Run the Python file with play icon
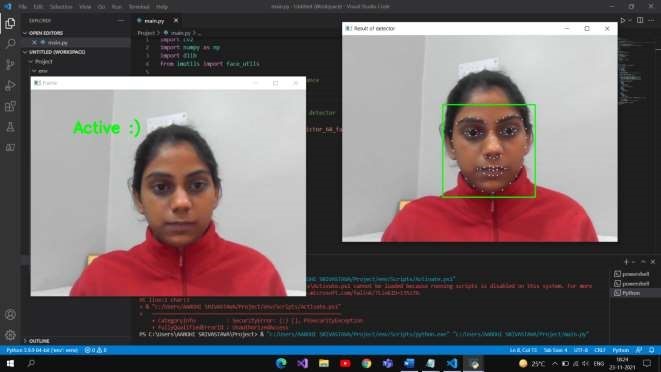 tap(623, 20)
